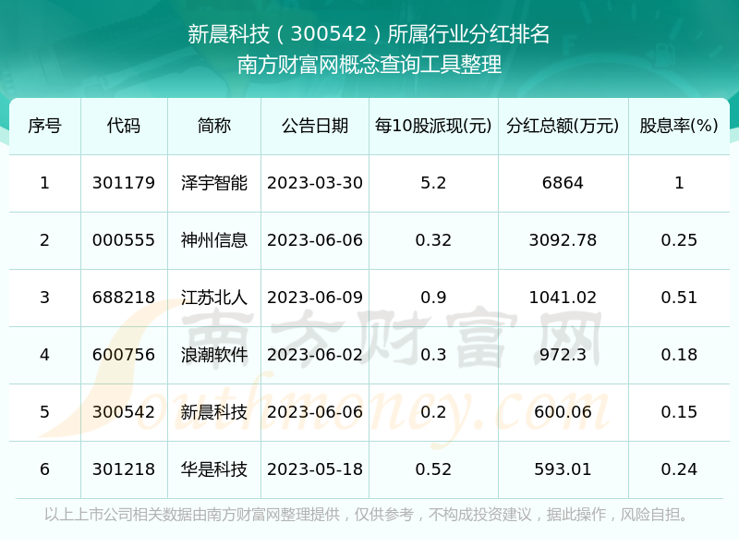This screenshot has width=739, height=560.
Task: Click the 简称 column header
Action: coord(214,126)
